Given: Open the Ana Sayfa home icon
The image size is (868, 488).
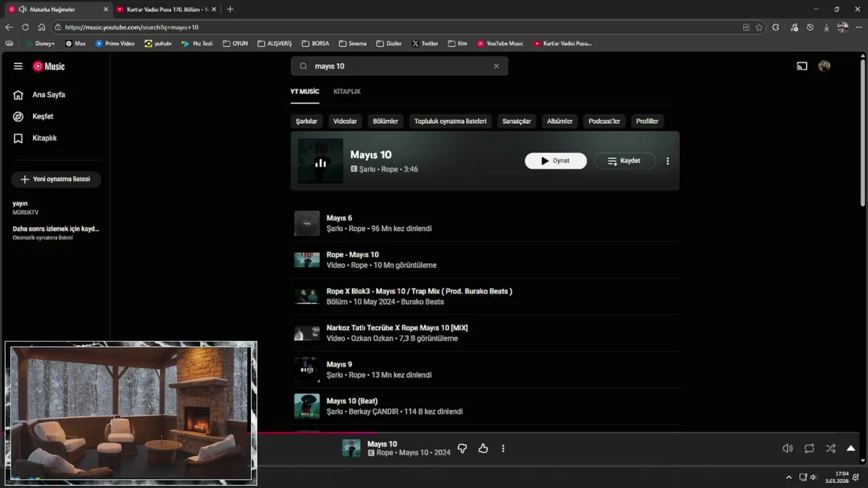Looking at the screenshot, I should (x=18, y=95).
